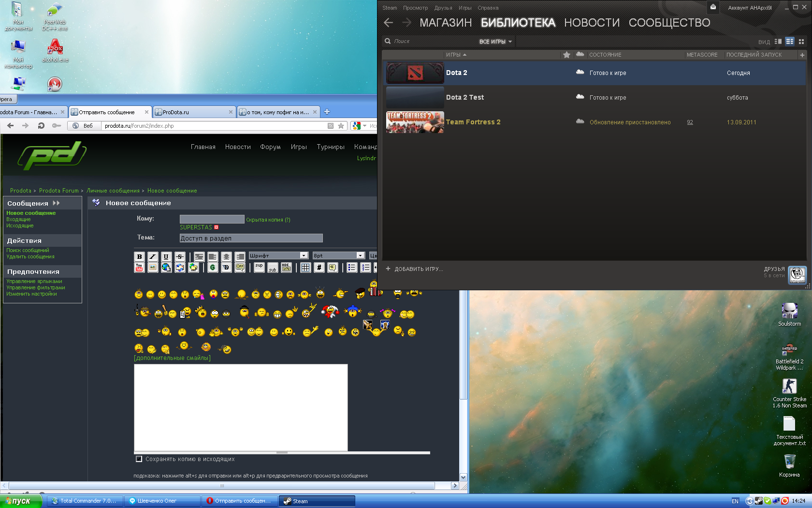The image size is (812, 508).
Task: Sort Steam list by ИГРЫ column
Action: 456,55
